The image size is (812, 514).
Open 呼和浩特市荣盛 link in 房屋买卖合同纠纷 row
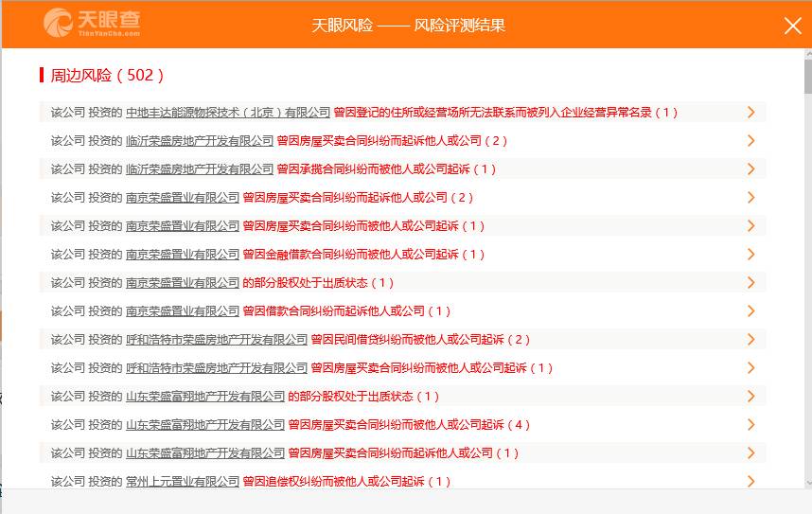click(x=217, y=368)
